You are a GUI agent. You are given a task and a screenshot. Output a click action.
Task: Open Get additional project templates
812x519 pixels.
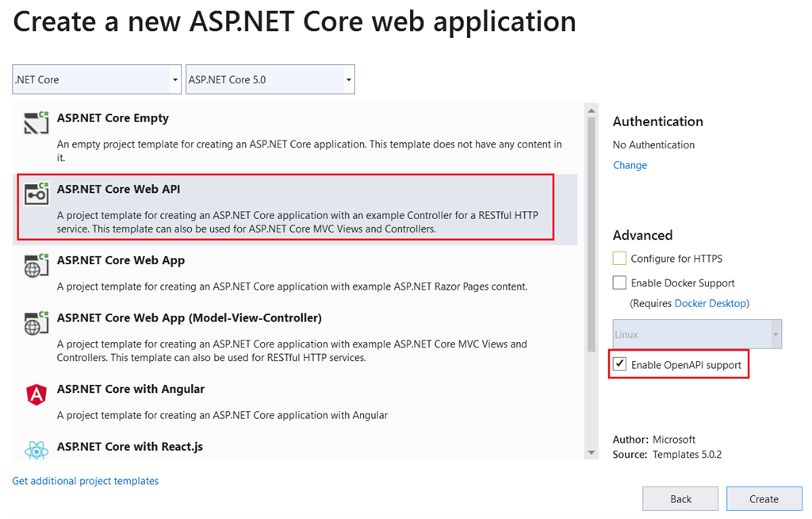(x=85, y=480)
